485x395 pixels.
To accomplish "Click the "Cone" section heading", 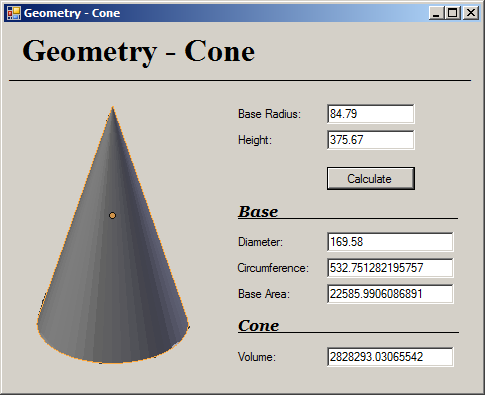I will (258, 326).
